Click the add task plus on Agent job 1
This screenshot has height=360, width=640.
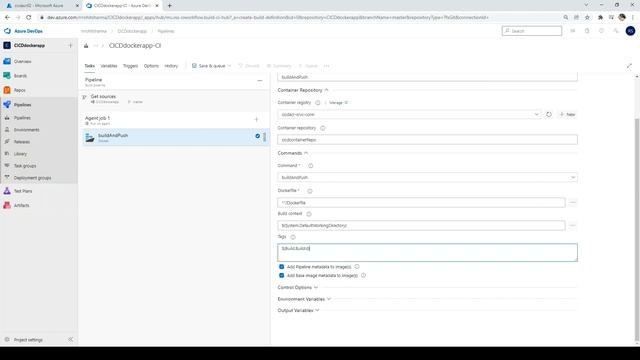pos(256,120)
